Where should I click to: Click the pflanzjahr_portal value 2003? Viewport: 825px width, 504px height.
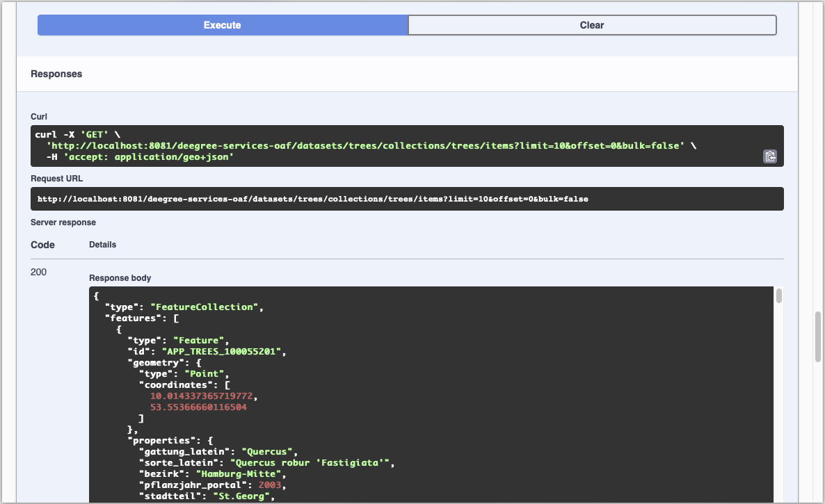pos(271,485)
